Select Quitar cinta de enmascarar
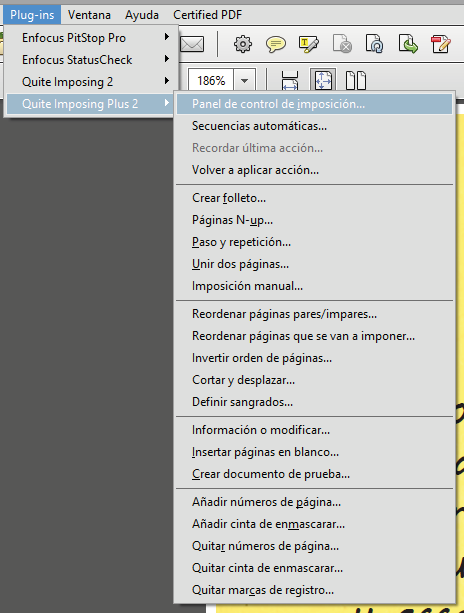This screenshot has height=613, width=464. tap(314, 568)
